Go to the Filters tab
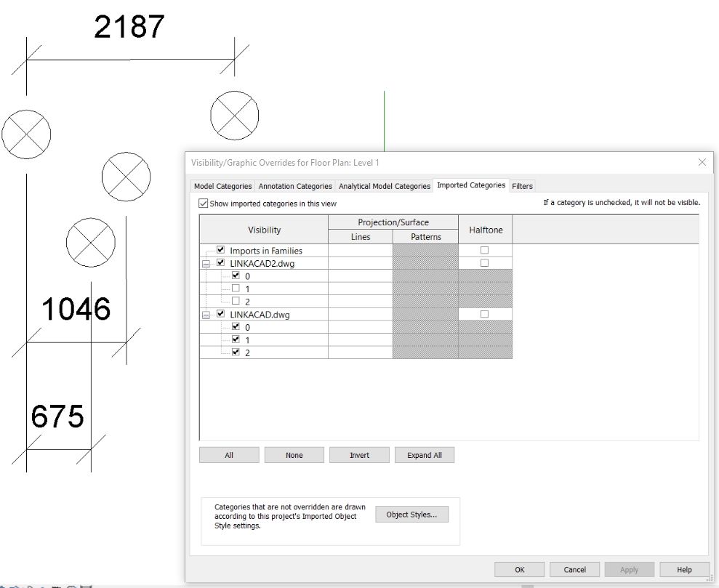Screen dimensions: 719x588 pos(522,186)
